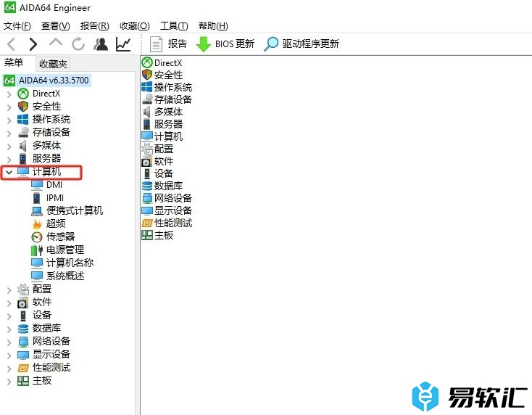Switch to the 收藏夹 tab
Screen dimensions: 532x415
pos(53,64)
